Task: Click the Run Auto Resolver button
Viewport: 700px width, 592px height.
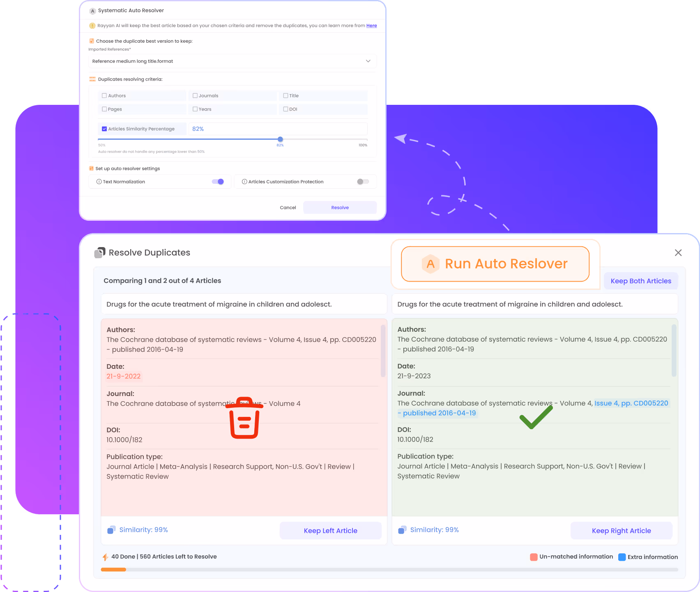Action: tap(495, 264)
